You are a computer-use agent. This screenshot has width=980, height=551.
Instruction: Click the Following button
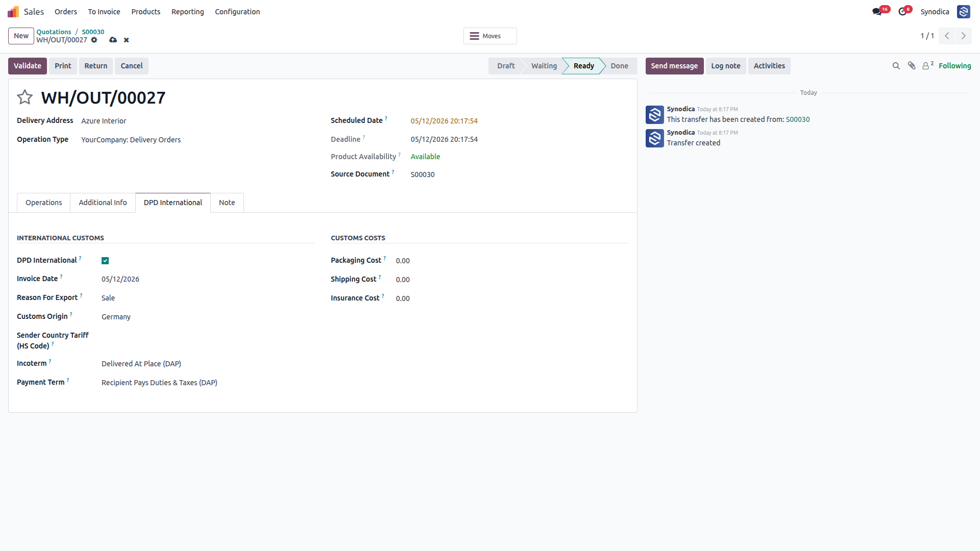954,66
